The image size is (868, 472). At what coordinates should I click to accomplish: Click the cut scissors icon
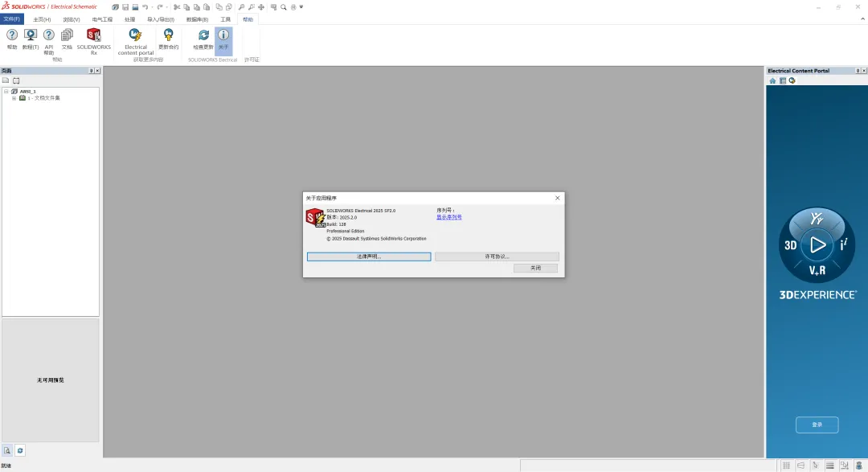[177, 7]
